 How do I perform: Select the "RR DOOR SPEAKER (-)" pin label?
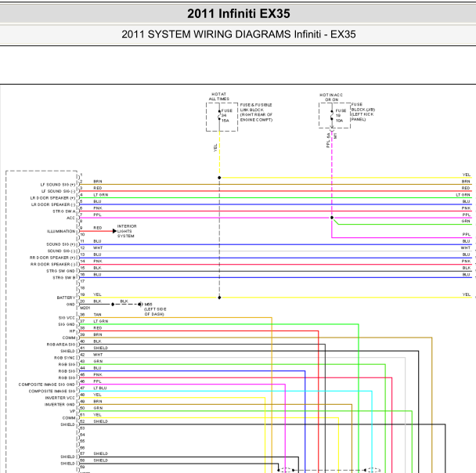pyautogui.click(x=52, y=265)
